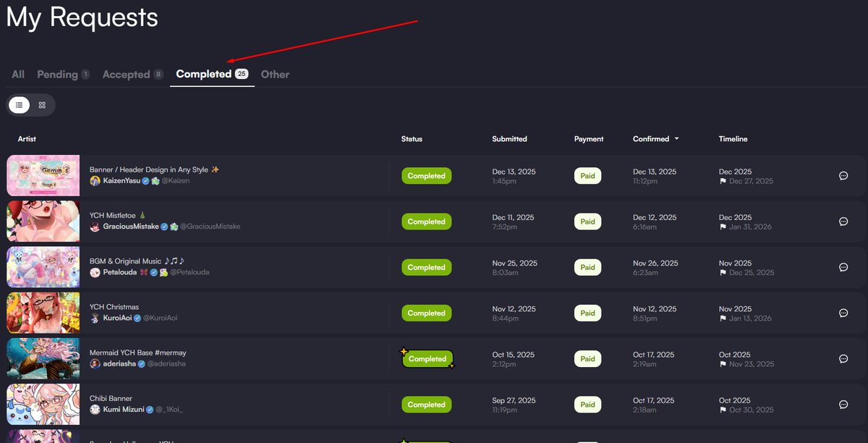Click the verified badge beside KaizenYasu
The width and height of the screenshot is (868, 443).
click(145, 180)
